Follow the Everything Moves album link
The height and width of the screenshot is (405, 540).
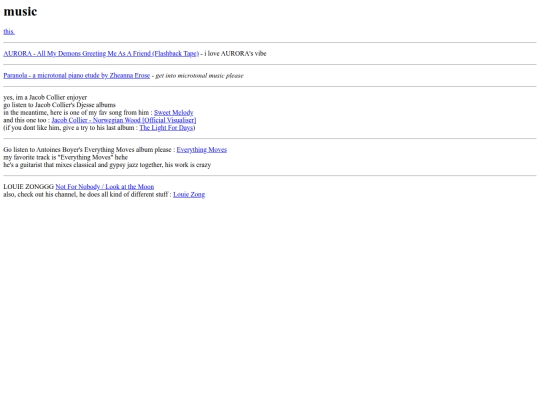[202, 150]
